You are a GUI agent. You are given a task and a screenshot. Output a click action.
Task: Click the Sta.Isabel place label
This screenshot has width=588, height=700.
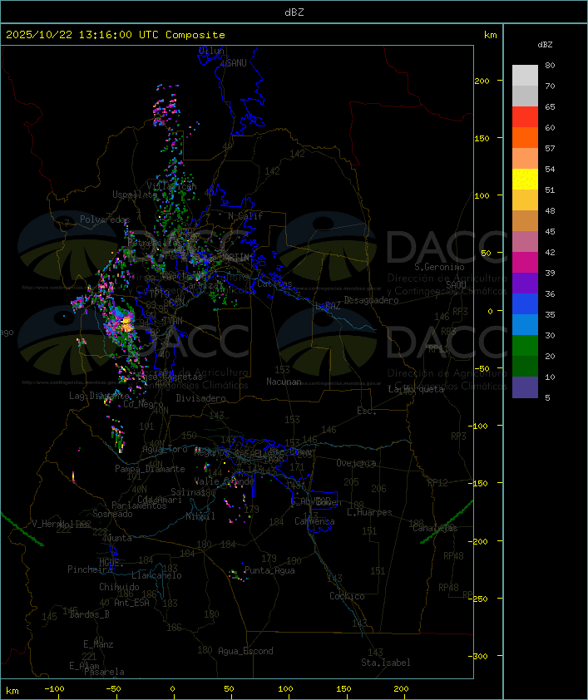point(386,663)
